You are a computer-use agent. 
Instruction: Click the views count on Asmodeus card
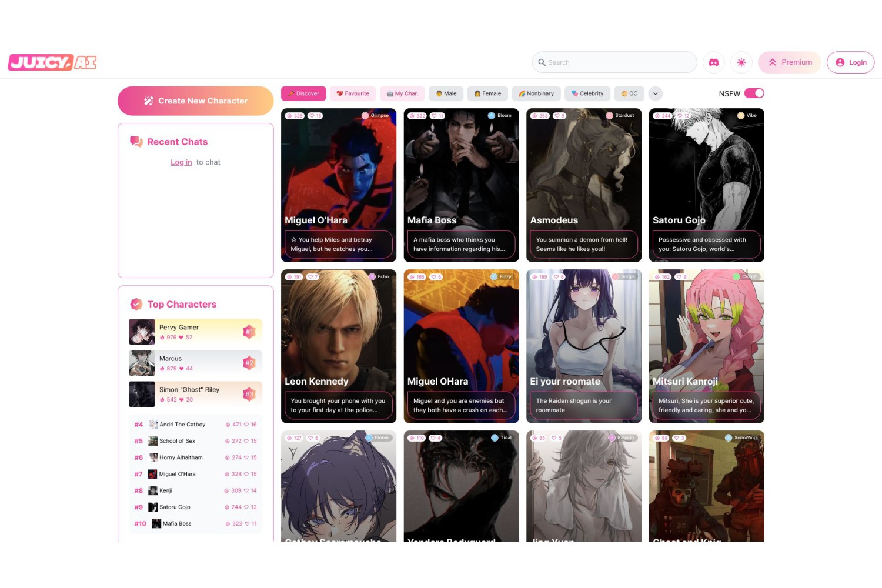coord(540,116)
